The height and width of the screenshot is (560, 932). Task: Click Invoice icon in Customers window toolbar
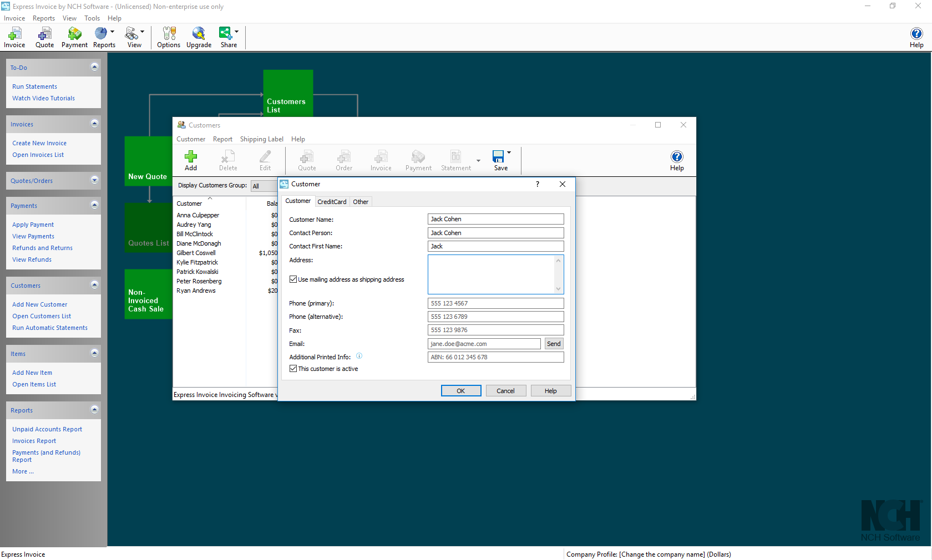coord(381,161)
